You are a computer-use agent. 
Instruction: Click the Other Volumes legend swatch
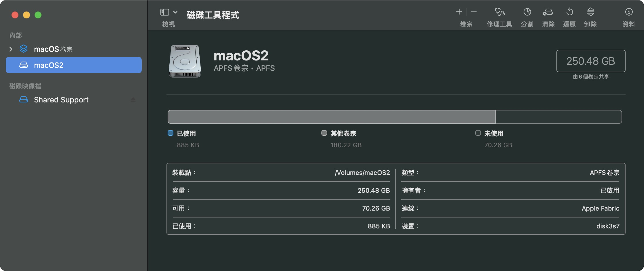tap(324, 133)
